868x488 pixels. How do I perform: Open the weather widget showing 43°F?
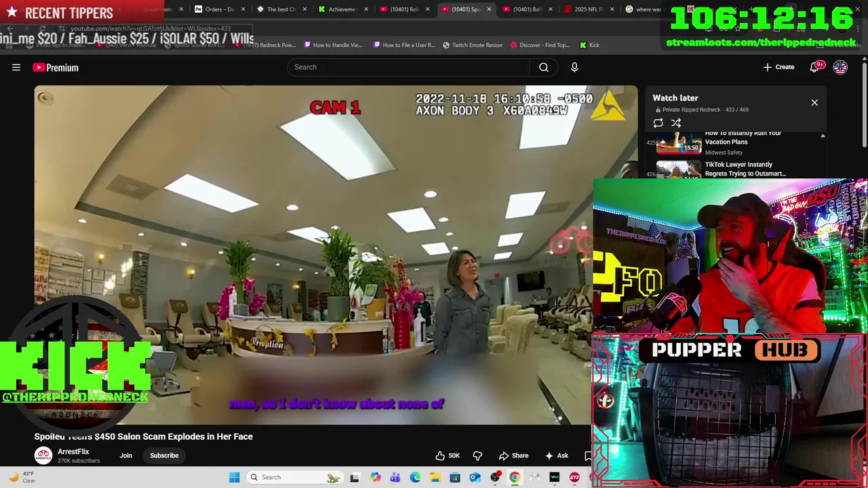22,477
